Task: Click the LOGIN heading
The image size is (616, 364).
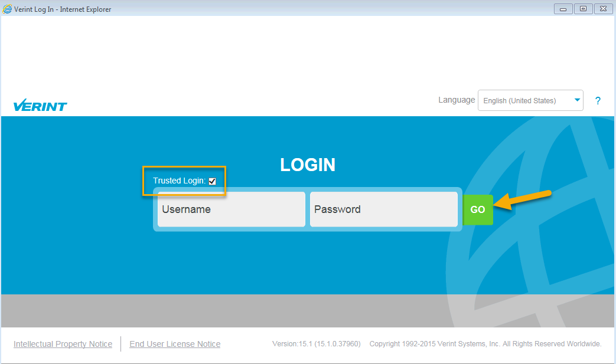Action: click(x=308, y=165)
